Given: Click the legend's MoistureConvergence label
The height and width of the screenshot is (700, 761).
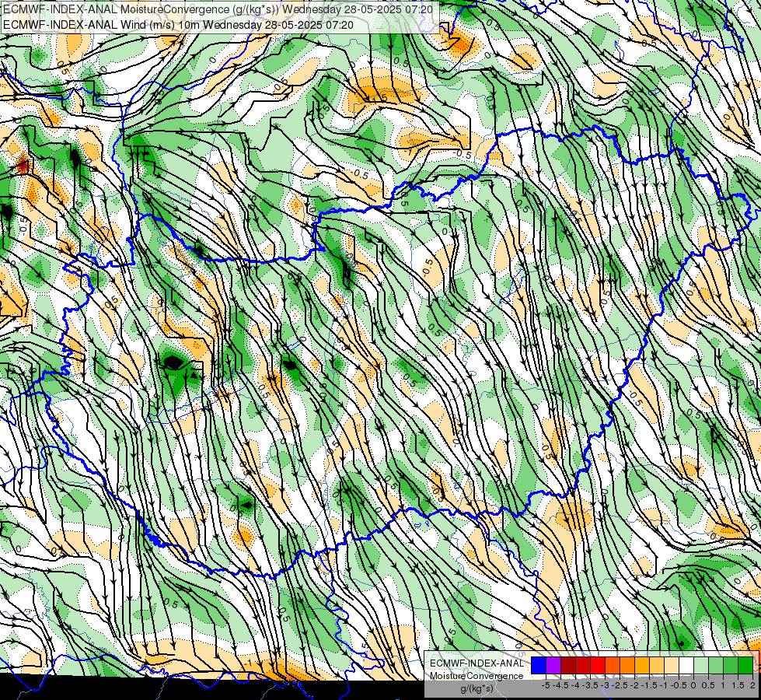Looking at the screenshot, I should [476, 676].
